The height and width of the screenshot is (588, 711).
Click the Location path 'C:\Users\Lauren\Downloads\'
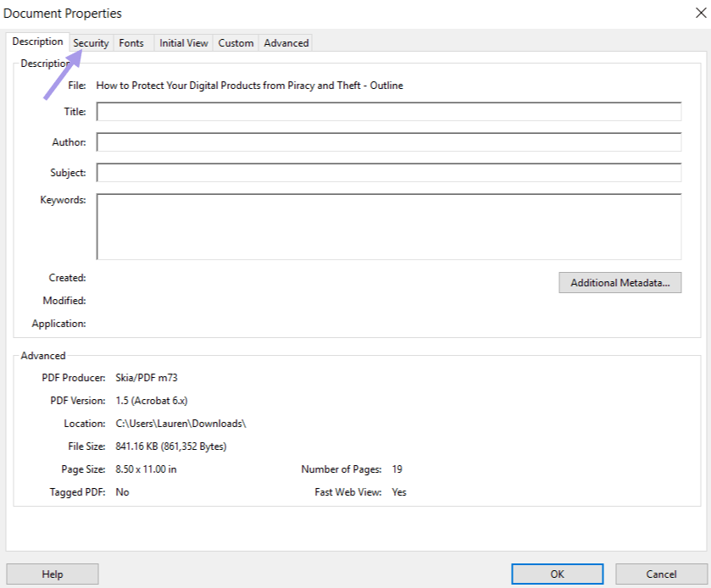[181, 424]
